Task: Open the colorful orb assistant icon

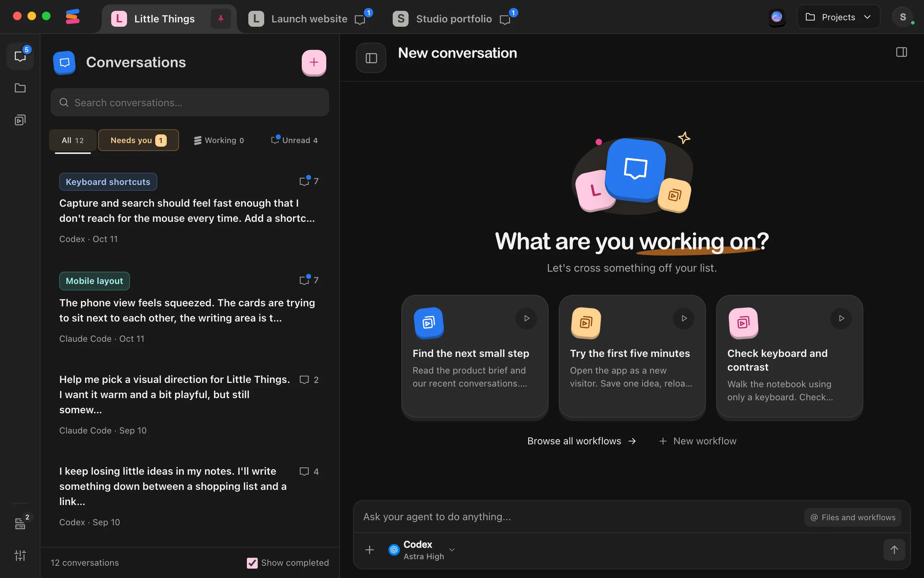Action: click(x=777, y=17)
